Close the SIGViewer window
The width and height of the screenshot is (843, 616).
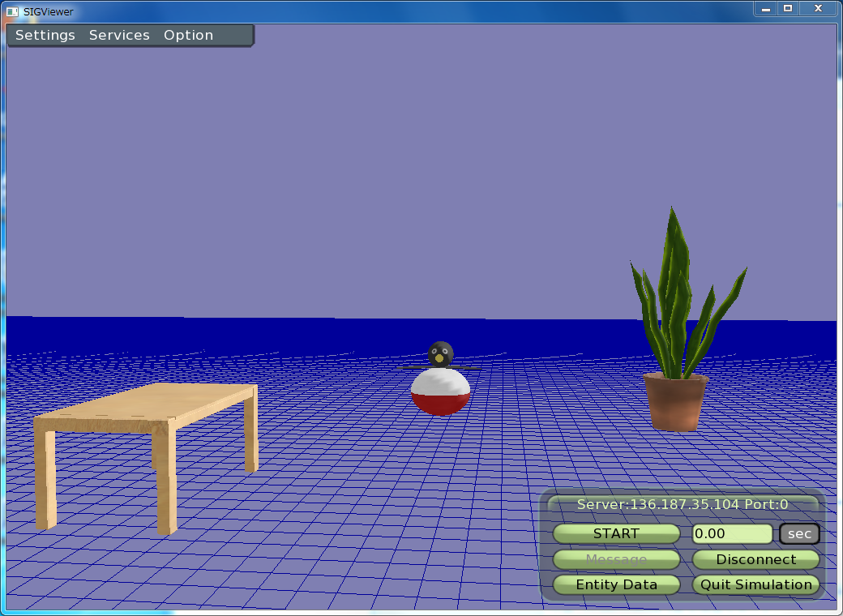point(819,8)
